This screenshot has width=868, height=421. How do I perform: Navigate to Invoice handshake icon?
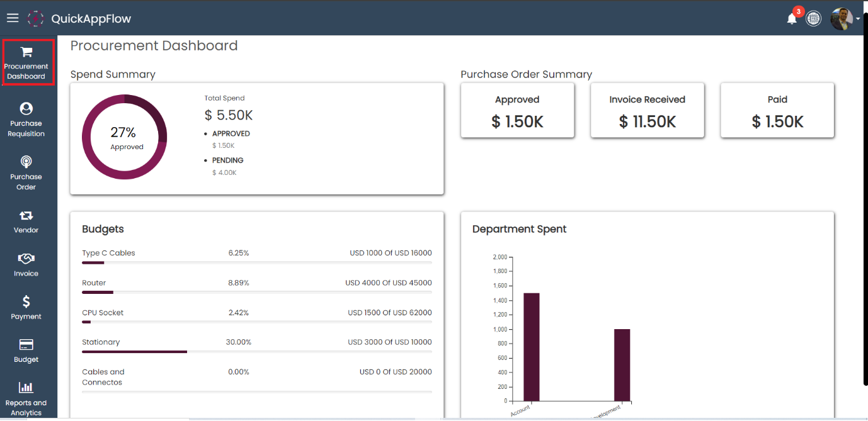tap(26, 259)
